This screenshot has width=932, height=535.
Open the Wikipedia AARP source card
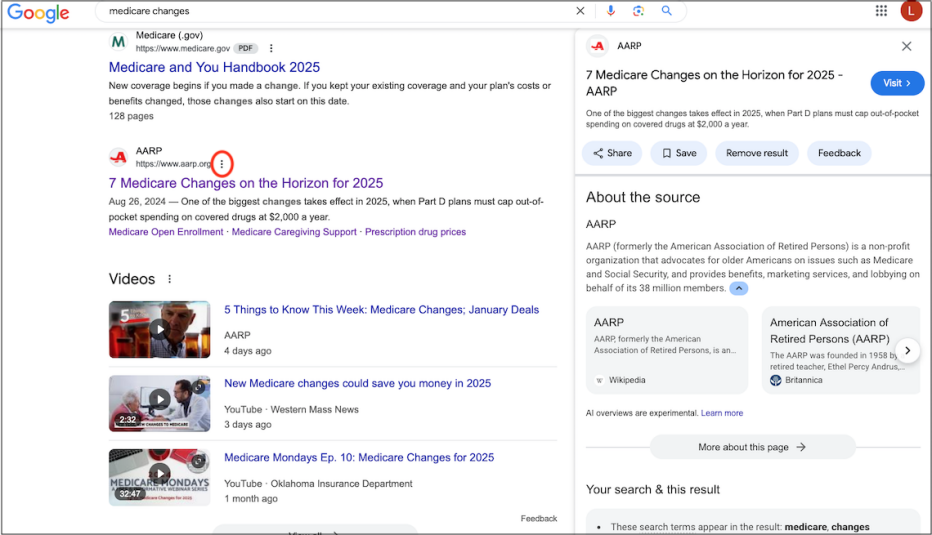pyautogui.click(x=666, y=350)
